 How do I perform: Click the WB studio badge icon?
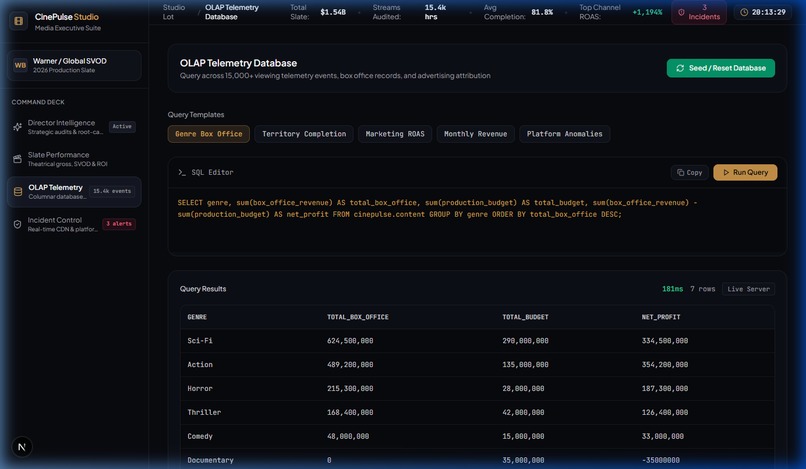pos(20,65)
